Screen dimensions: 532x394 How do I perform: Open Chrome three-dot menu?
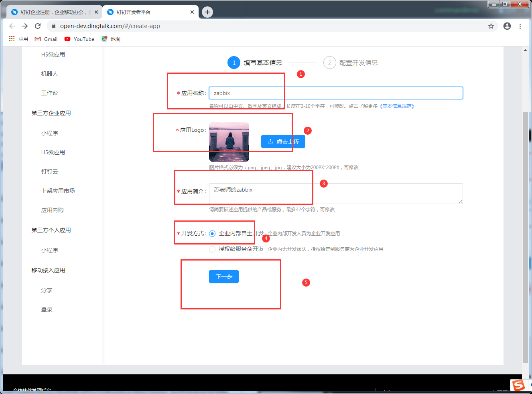click(520, 26)
